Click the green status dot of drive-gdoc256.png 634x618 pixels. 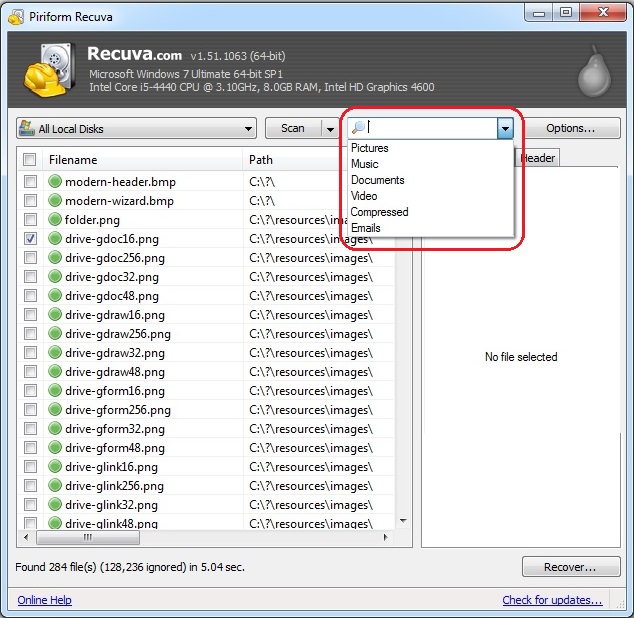pyautogui.click(x=55, y=257)
